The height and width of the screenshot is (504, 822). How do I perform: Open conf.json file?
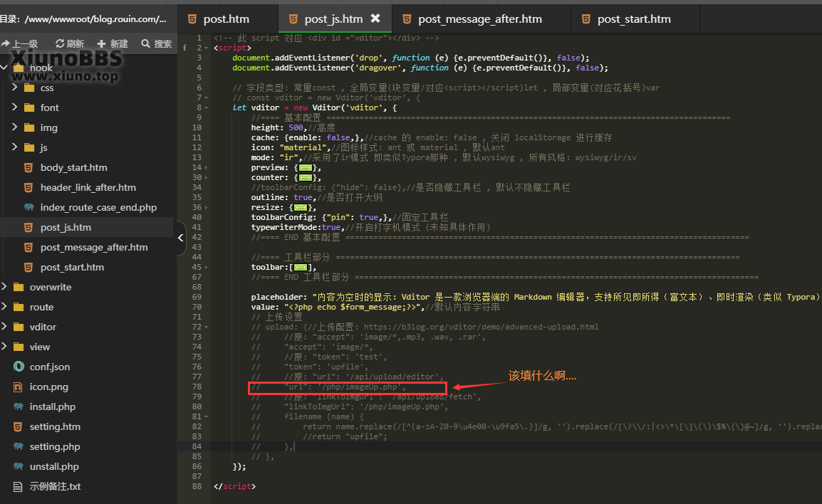coord(49,367)
